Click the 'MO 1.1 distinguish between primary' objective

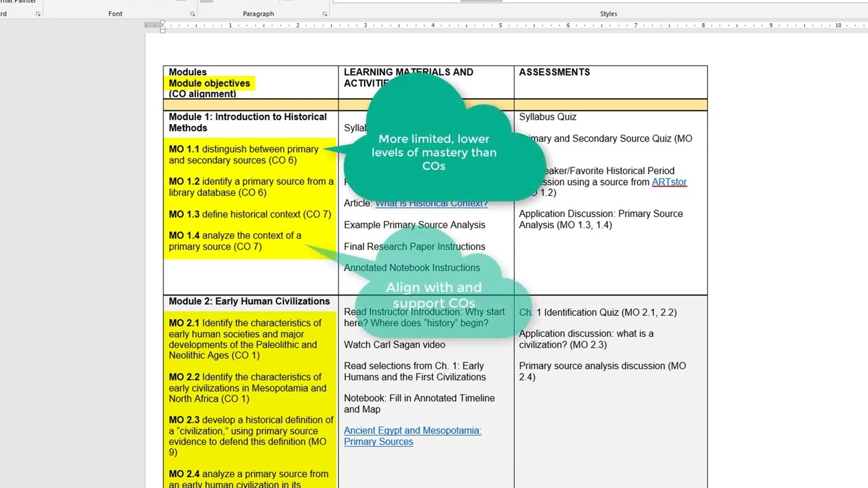243,155
